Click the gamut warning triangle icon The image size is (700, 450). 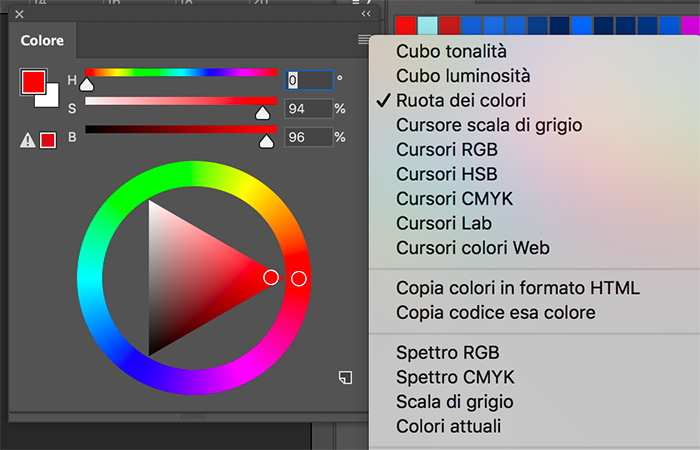(28, 141)
